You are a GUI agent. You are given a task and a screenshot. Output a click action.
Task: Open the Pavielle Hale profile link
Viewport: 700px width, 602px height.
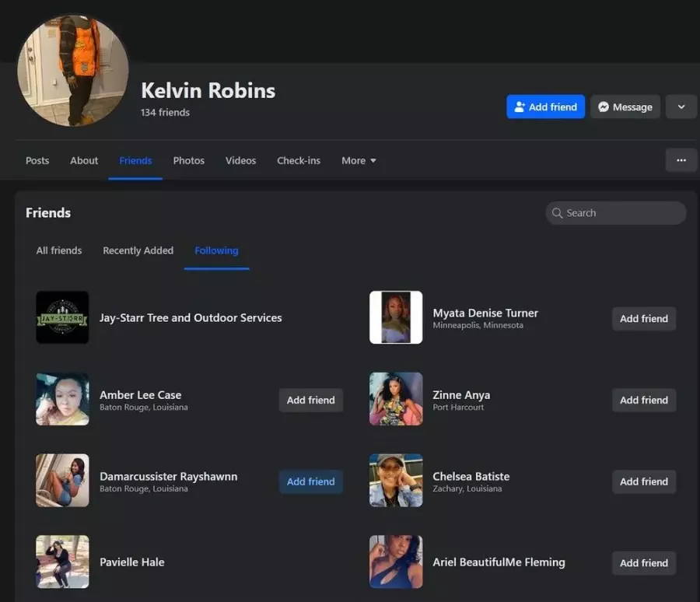[x=131, y=562]
